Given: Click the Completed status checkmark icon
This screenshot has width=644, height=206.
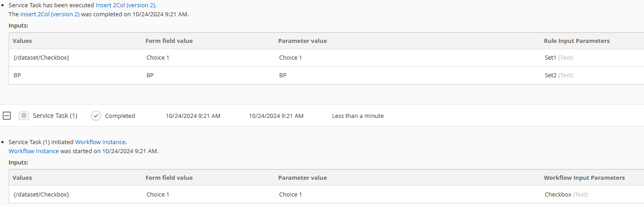Looking at the screenshot, I should tap(96, 116).
